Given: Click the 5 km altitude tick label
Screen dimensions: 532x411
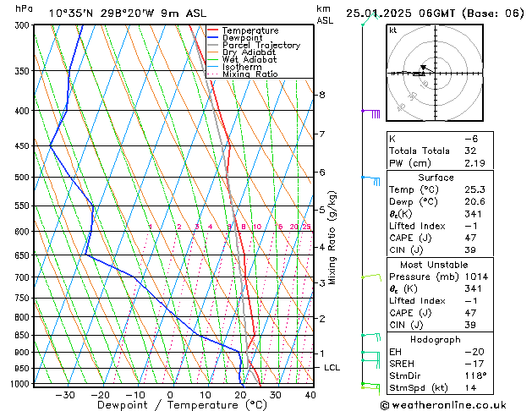Looking at the screenshot, I should click(322, 210).
